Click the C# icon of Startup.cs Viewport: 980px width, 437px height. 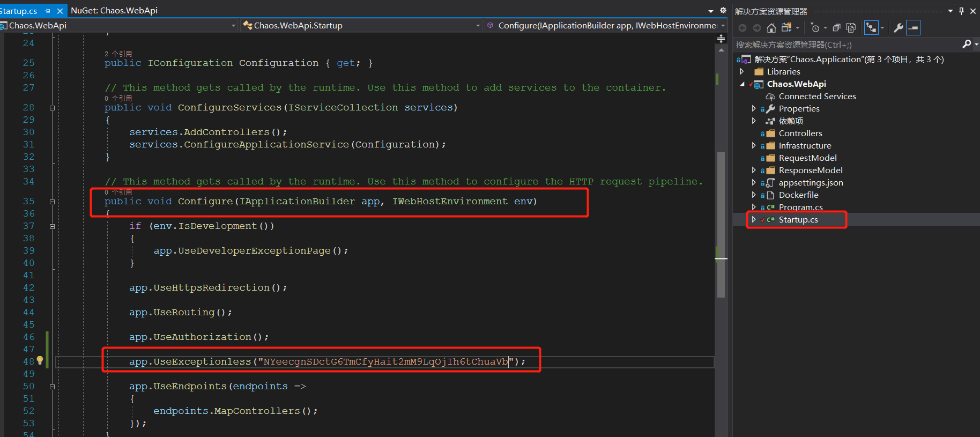771,220
